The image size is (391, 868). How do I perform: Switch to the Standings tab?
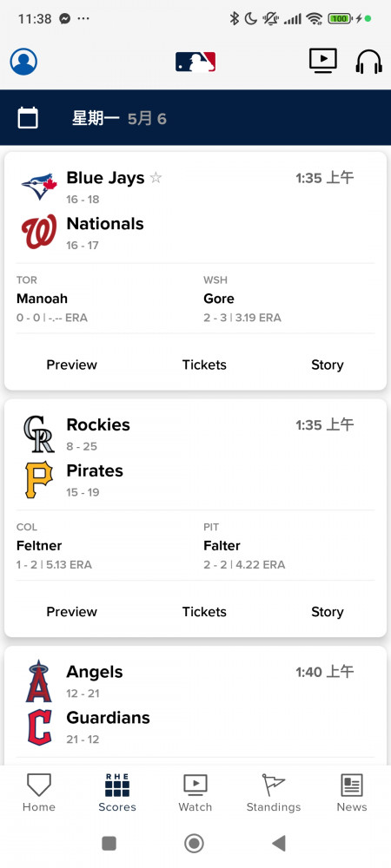(274, 792)
